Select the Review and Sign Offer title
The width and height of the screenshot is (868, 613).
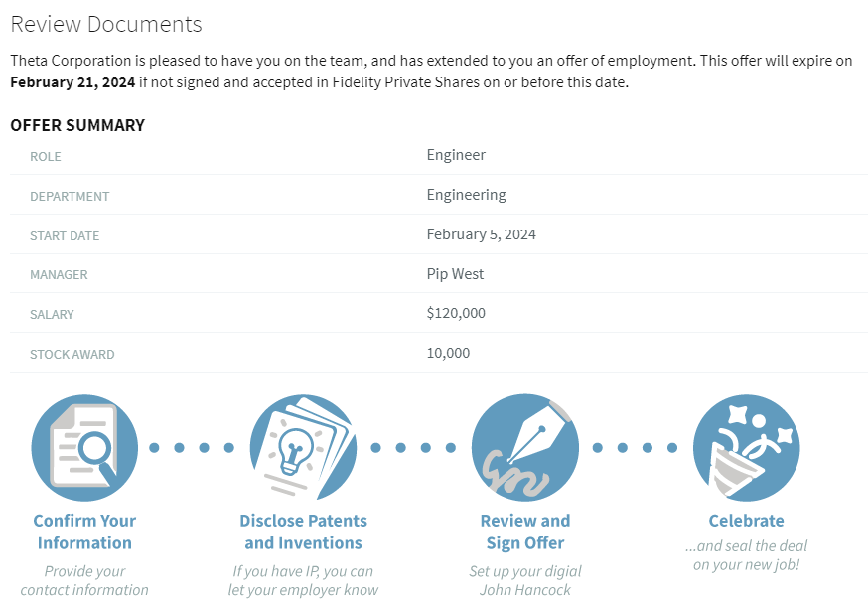tap(524, 532)
